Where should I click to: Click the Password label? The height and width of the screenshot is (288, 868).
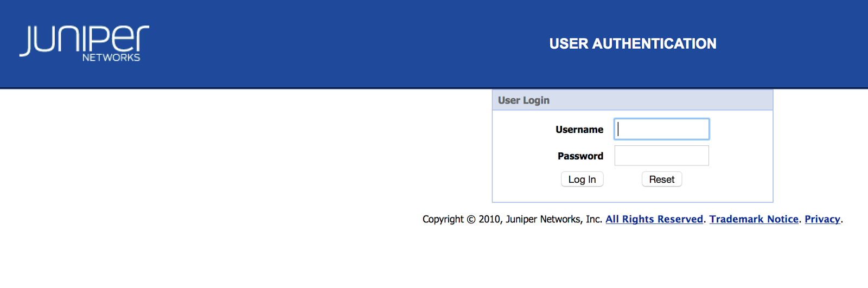pyautogui.click(x=580, y=156)
